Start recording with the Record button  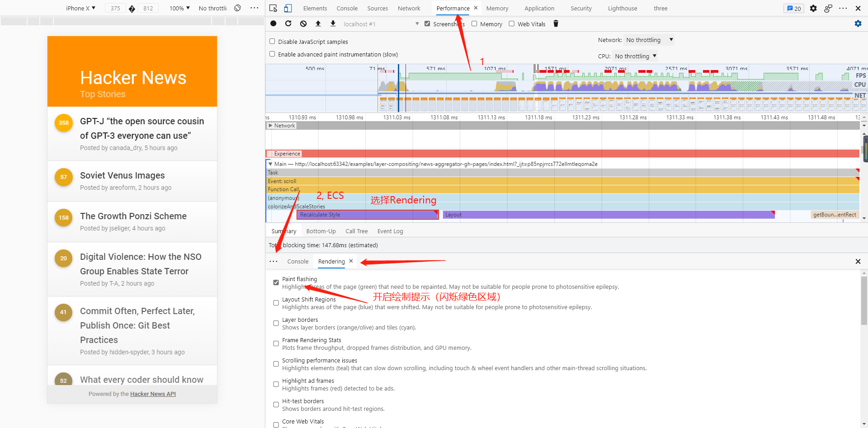[x=274, y=24]
